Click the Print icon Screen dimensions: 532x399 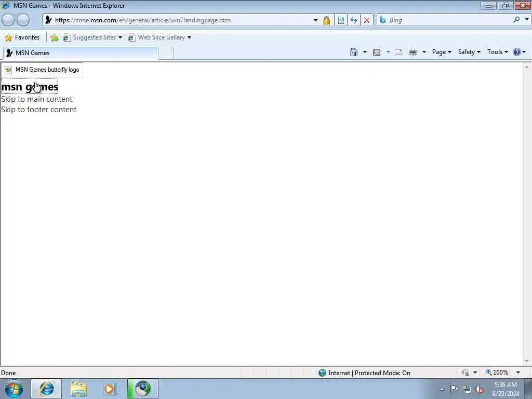(413, 52)
